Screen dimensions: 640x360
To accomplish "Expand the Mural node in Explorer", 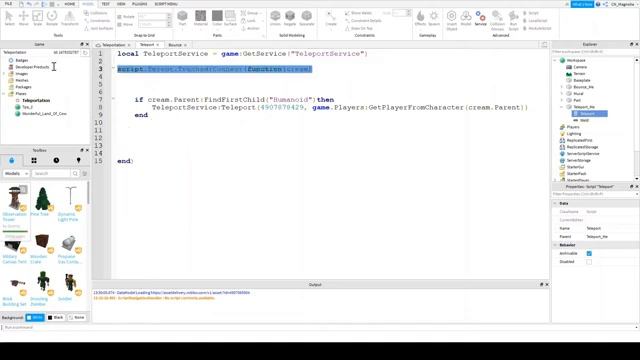I will (562, 94).
